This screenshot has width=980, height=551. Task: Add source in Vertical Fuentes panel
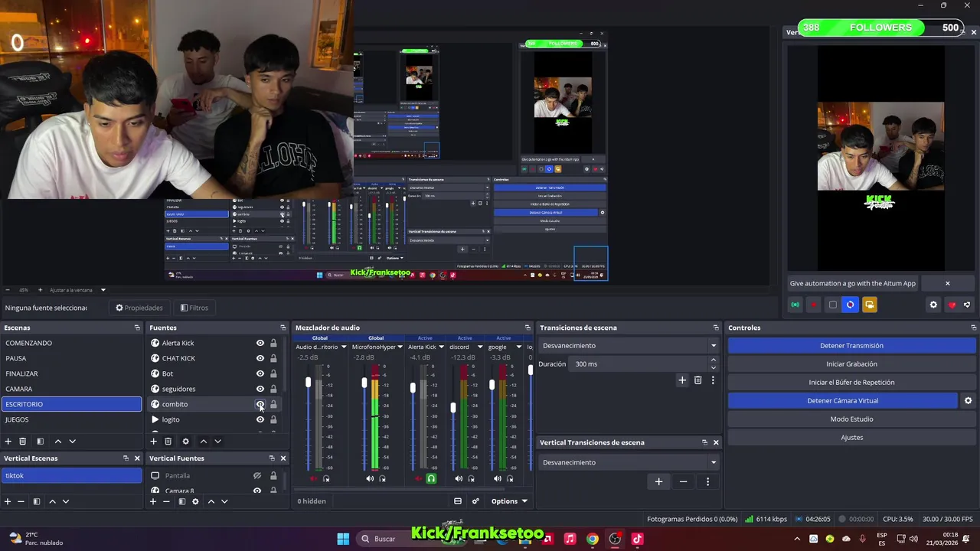pyautogui.click(x=153, y=501)
